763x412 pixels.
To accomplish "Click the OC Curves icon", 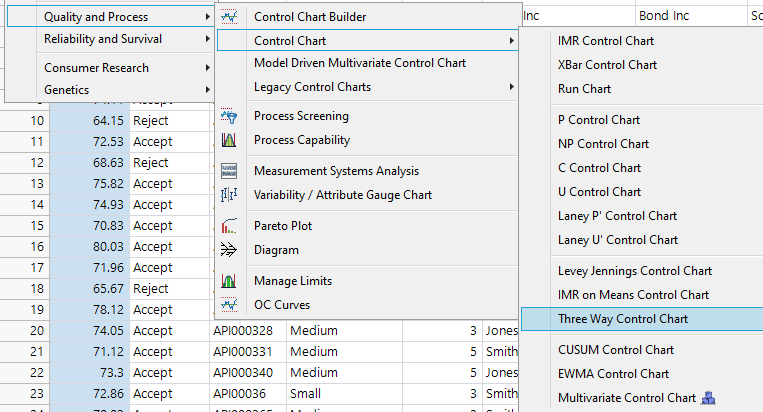I will 229,305.
